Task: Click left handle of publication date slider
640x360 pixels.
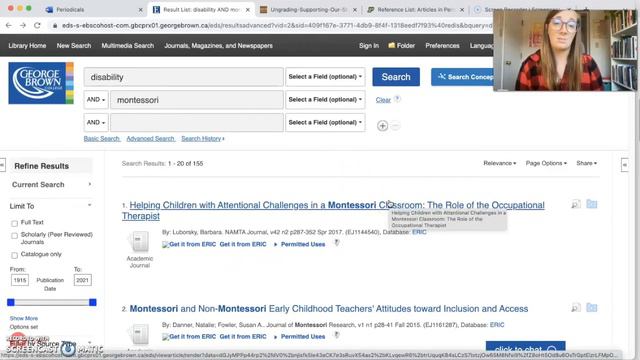Action: click(11, 302)
